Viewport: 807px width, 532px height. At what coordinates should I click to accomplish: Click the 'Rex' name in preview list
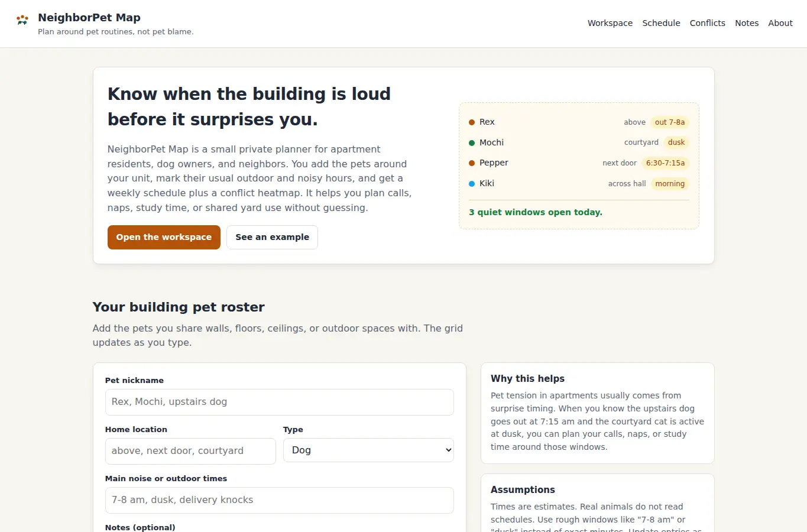pos(487,122)
